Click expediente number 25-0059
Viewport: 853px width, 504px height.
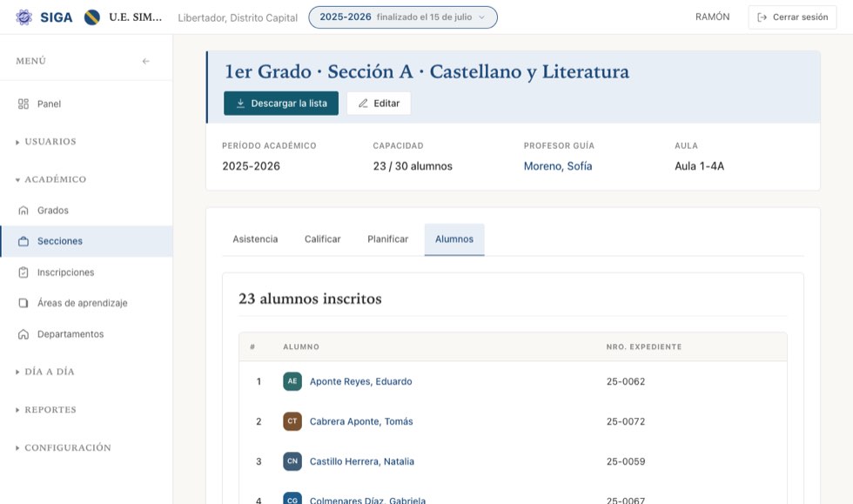pos(626,461)
